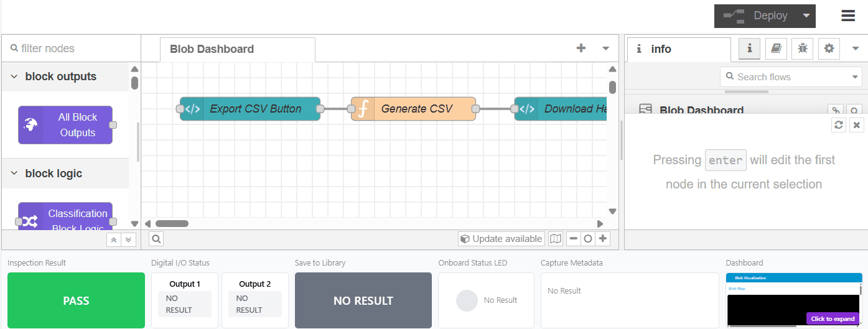Viewport: 868px width, 329px height.
Task: Open the debug messages sidebar tab
Action: [802, 49]
